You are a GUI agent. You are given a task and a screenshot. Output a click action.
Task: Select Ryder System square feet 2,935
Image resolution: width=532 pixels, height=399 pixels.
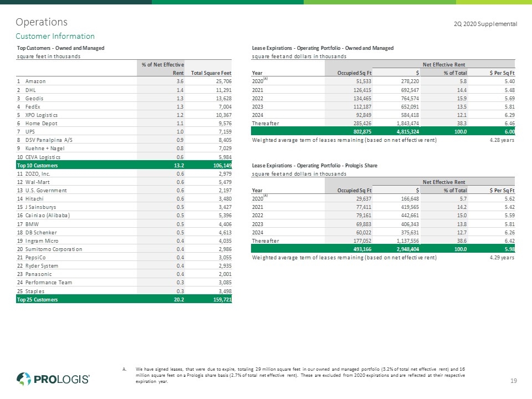(x=225, y=266)
